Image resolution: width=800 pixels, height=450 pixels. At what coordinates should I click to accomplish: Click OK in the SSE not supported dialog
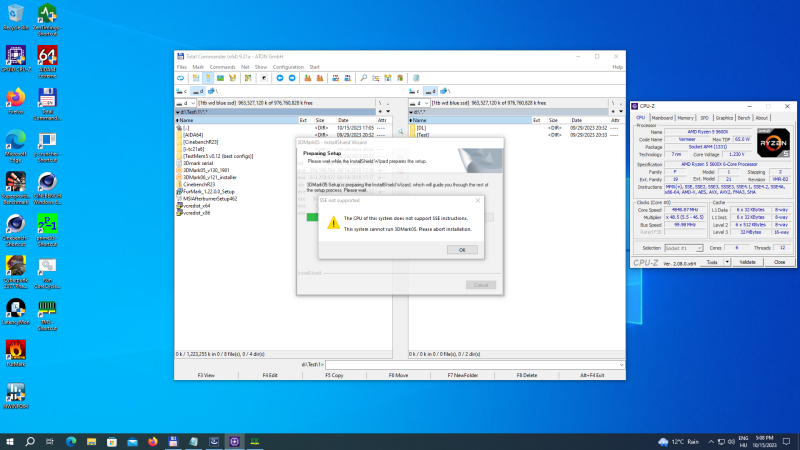click(462, 249)
